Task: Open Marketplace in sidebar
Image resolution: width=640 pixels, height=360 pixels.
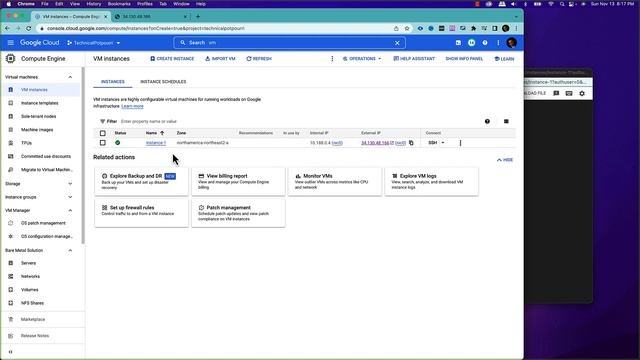Action: [x=33, y=320]
